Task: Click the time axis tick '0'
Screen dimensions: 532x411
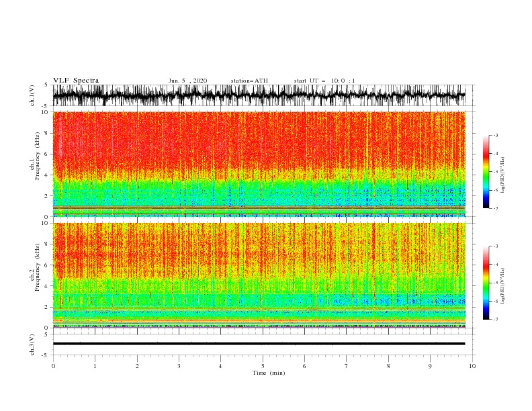Action: (53, 366)
